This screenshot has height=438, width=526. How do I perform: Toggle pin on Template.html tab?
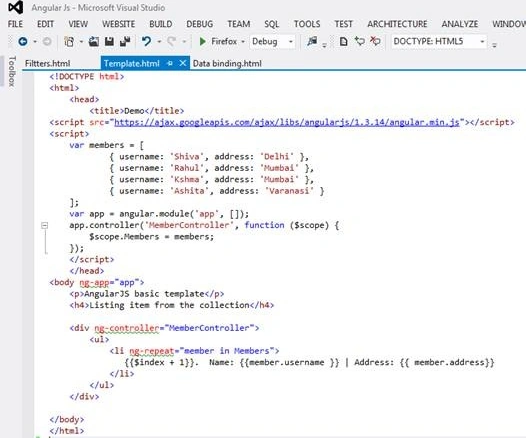click(170, 63)
